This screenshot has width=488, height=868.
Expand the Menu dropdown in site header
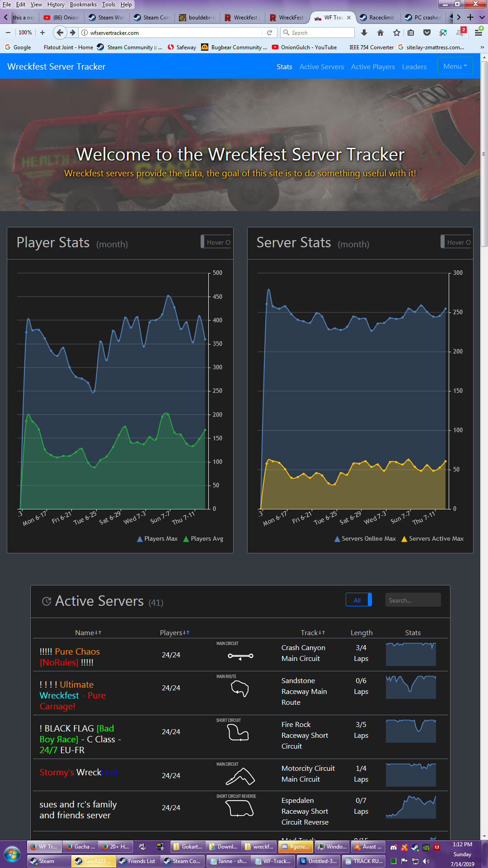455,66
